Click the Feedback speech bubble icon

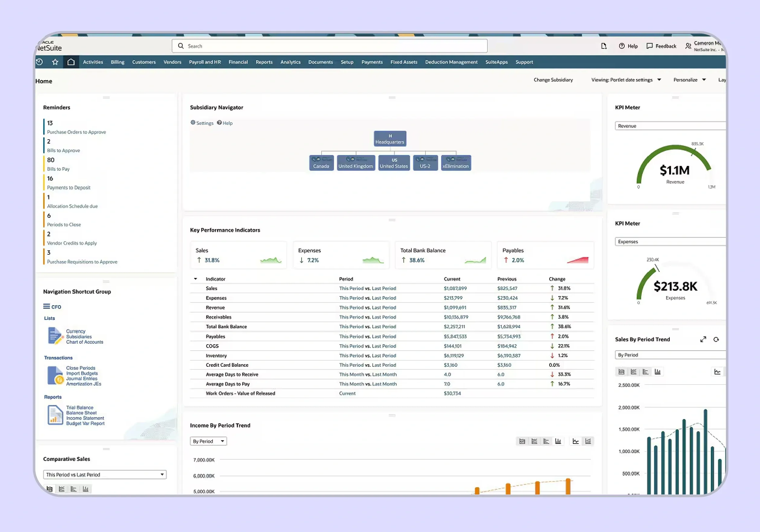(649, 46)
